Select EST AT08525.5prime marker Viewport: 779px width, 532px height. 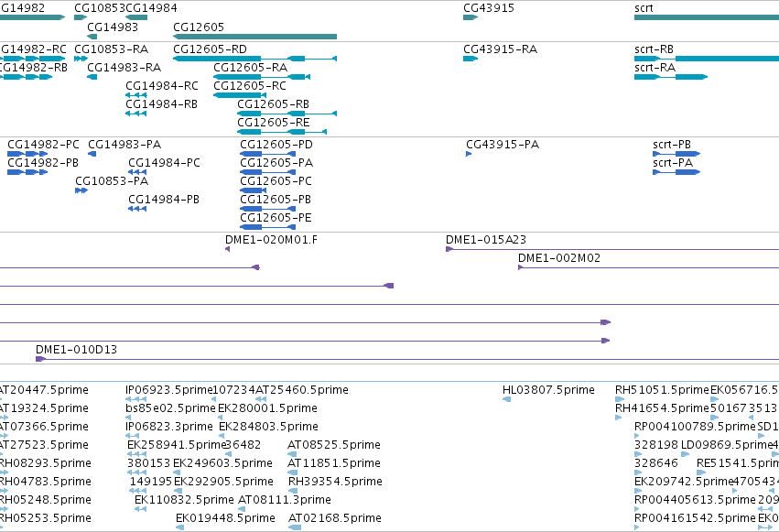tap(292, 454)
